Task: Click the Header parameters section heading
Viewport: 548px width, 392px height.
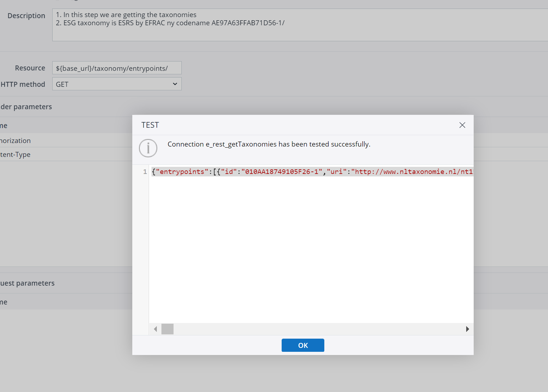Action: pos(26,107)
